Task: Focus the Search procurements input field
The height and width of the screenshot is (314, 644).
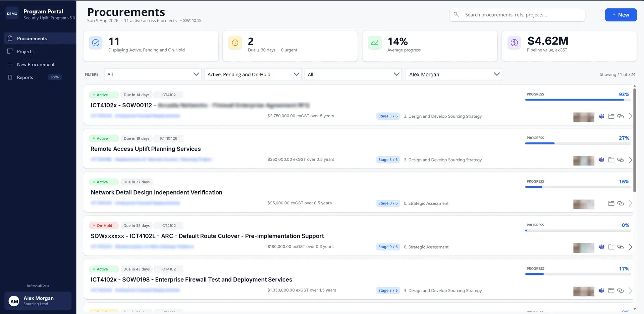Action: tap(517, 15)
